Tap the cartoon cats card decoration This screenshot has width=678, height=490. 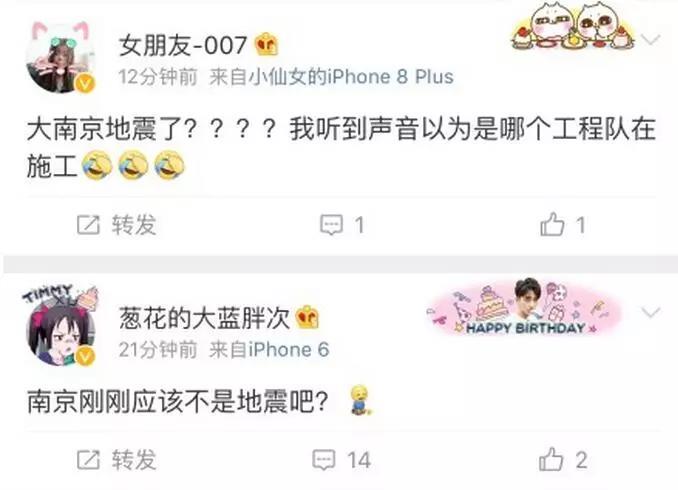[573, 27]
